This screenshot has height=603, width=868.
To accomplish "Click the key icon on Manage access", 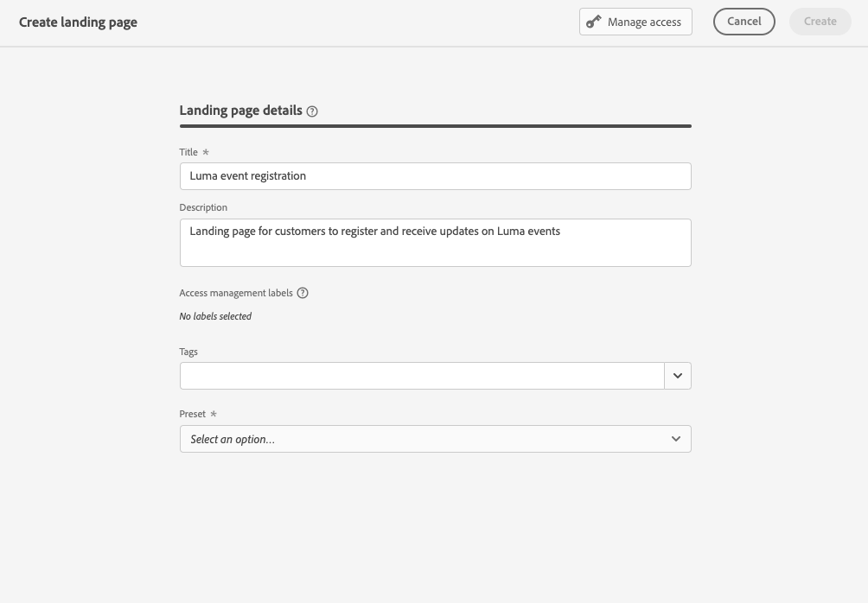I will (594, 22).
